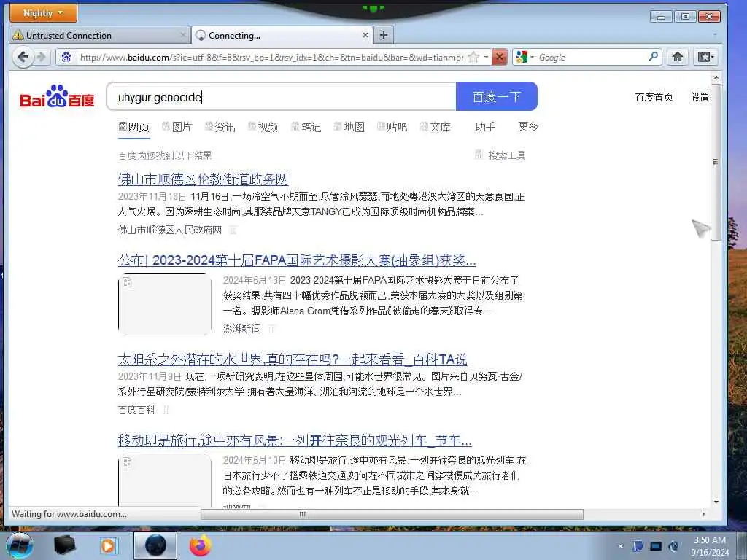
Task: Go to the browser home page
Action: coord(678,57)
